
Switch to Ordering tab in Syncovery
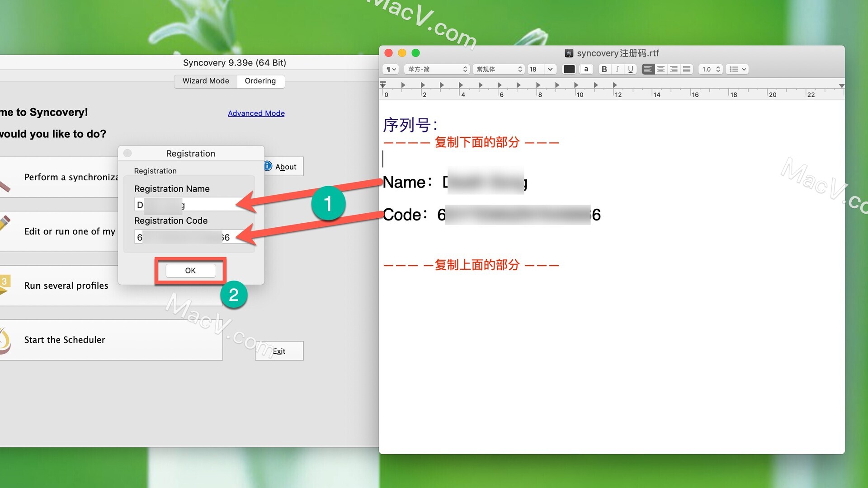pos(260,81)
